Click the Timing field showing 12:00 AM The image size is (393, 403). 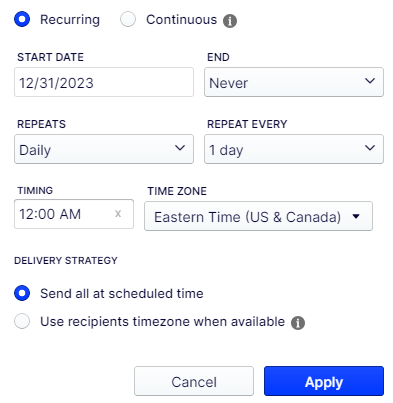(x=74, y=214)
